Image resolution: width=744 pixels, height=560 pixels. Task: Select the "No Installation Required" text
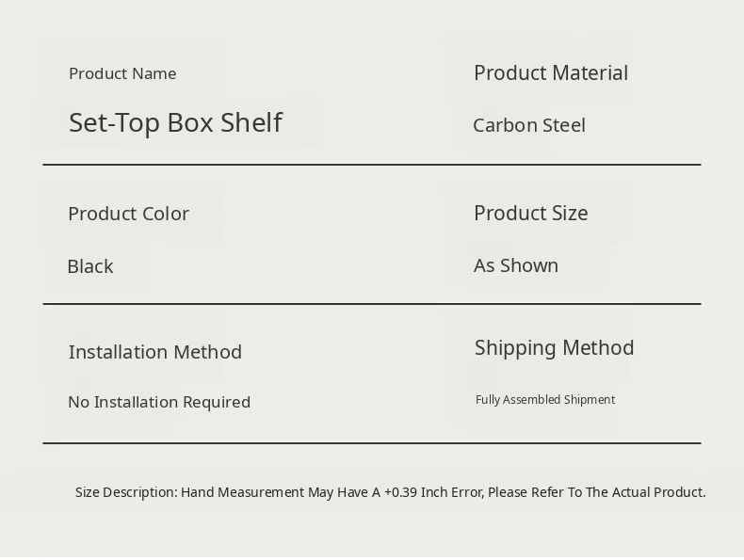(x=159, y=402)
